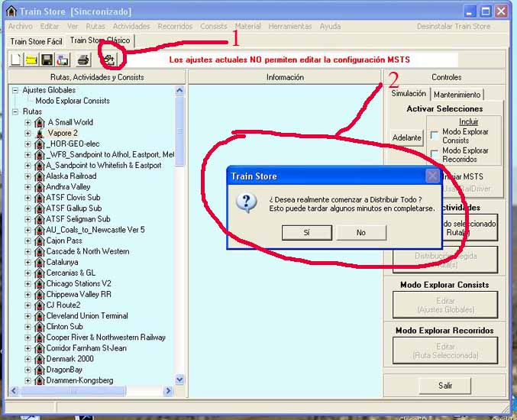Click the Print toolbar icon
517x420 pixels.
(83, 60)
